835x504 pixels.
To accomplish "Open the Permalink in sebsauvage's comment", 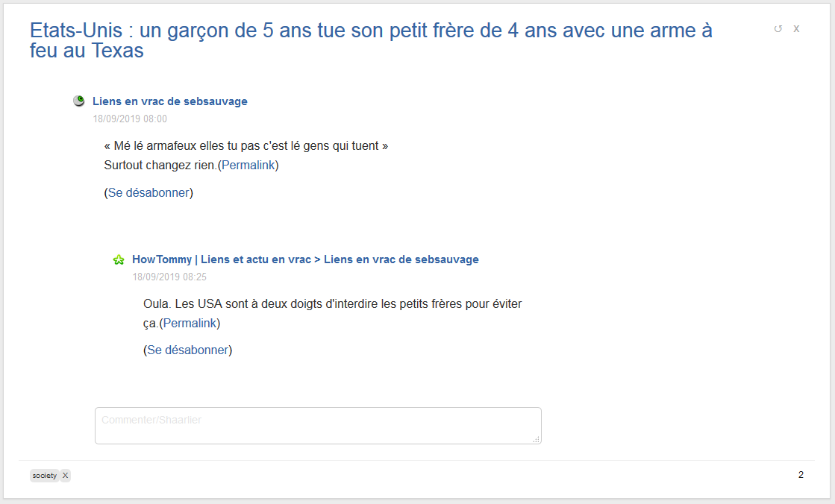I will [x=248, y=166].
